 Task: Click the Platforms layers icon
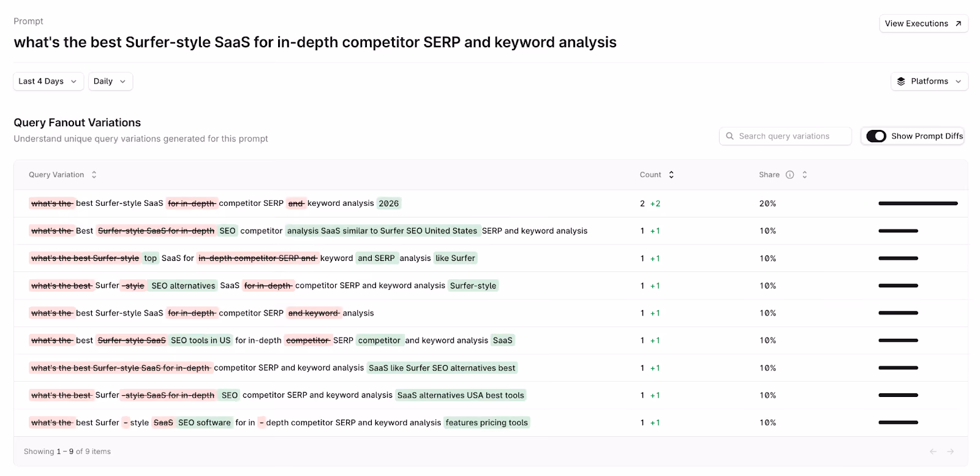pyautogui.click(x=901, y=81)
